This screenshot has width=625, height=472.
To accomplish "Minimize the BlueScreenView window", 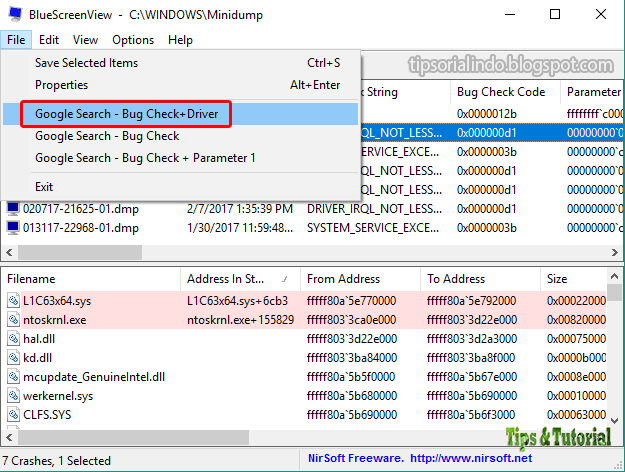I will tap(510, 15).
